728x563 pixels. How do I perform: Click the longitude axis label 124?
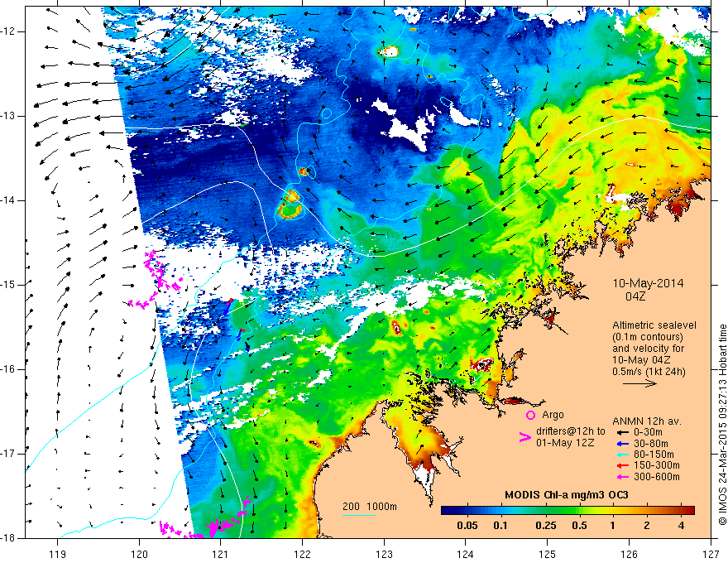tap(466, 554)
